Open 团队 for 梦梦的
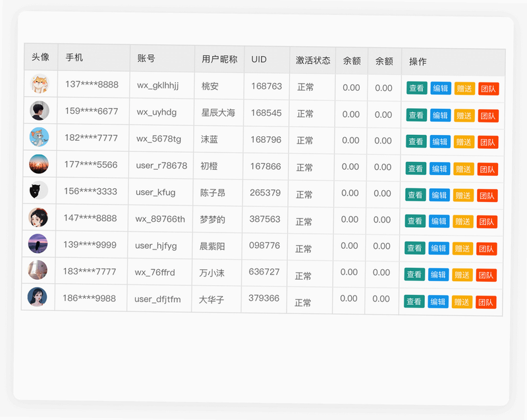527x420 pixels. coord(487,222)
